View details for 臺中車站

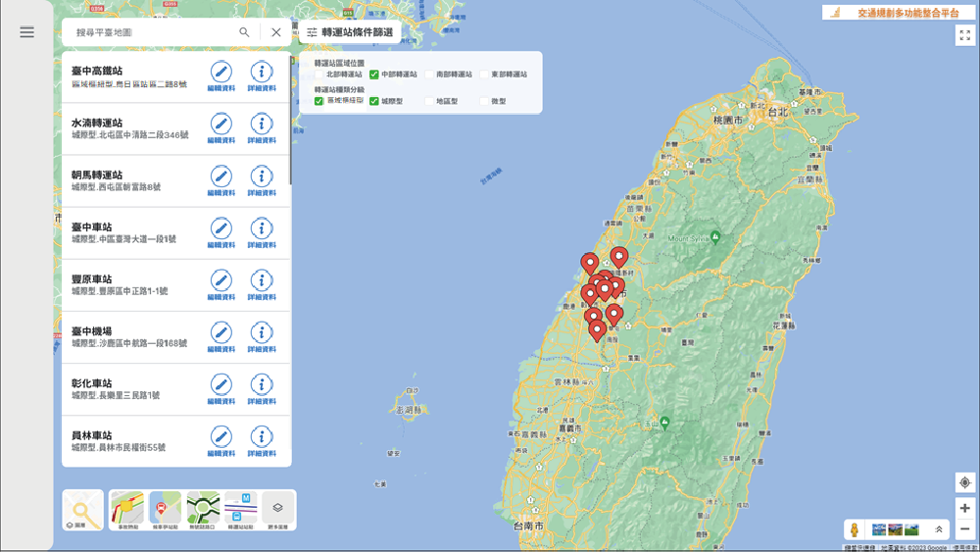tap(262, 233)
